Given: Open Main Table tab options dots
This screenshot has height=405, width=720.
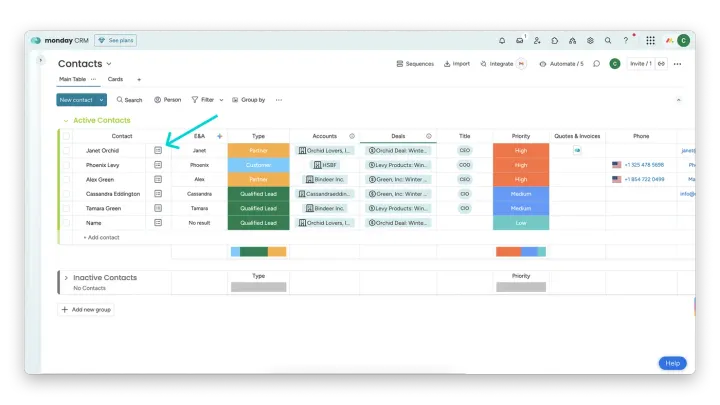Looking at the screenshot, I should coord(93,79).
